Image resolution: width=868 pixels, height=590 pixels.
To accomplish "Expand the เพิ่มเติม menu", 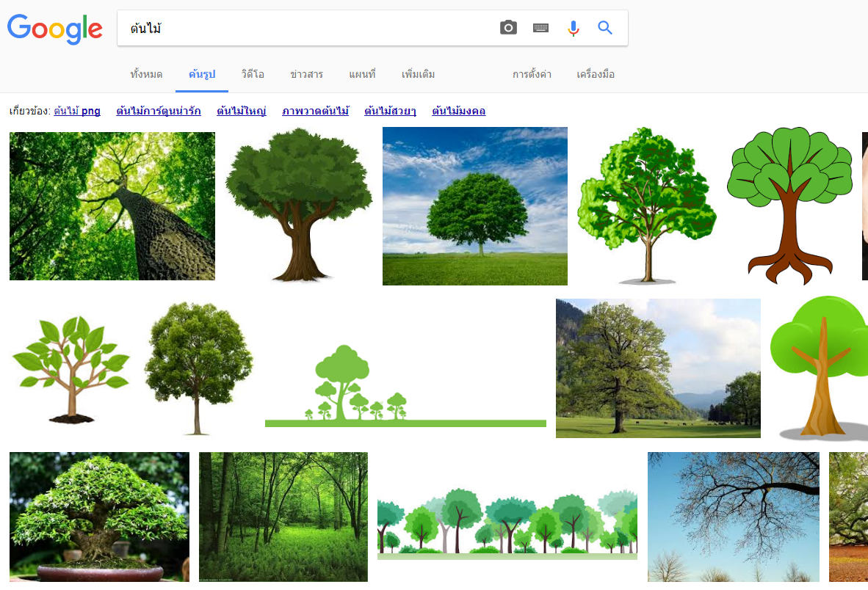I will 419,75.
